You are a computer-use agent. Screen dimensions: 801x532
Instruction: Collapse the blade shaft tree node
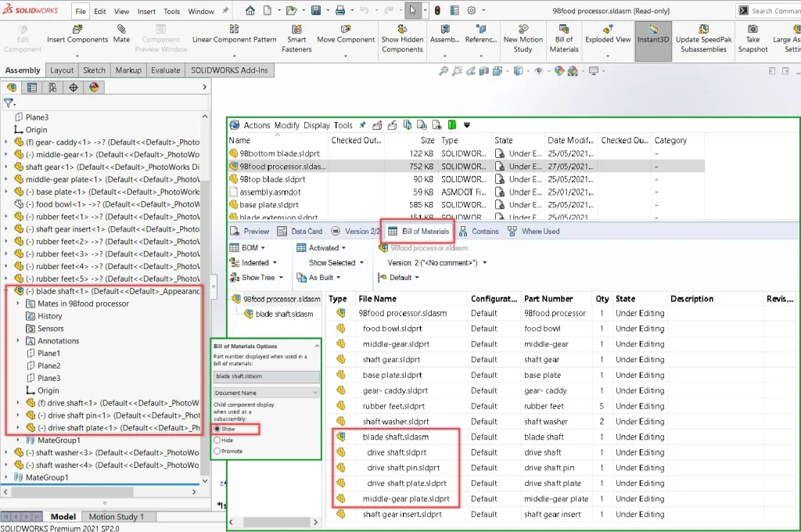[7, 292]
